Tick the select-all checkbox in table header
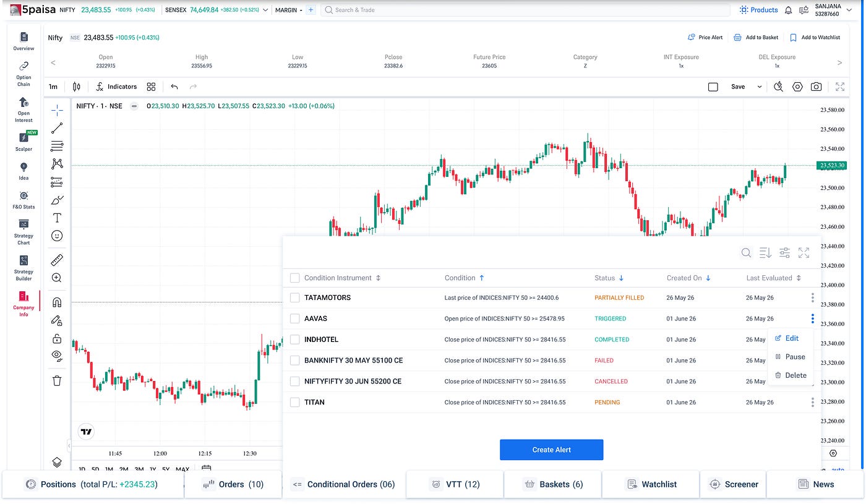 [x=294, y=278]
